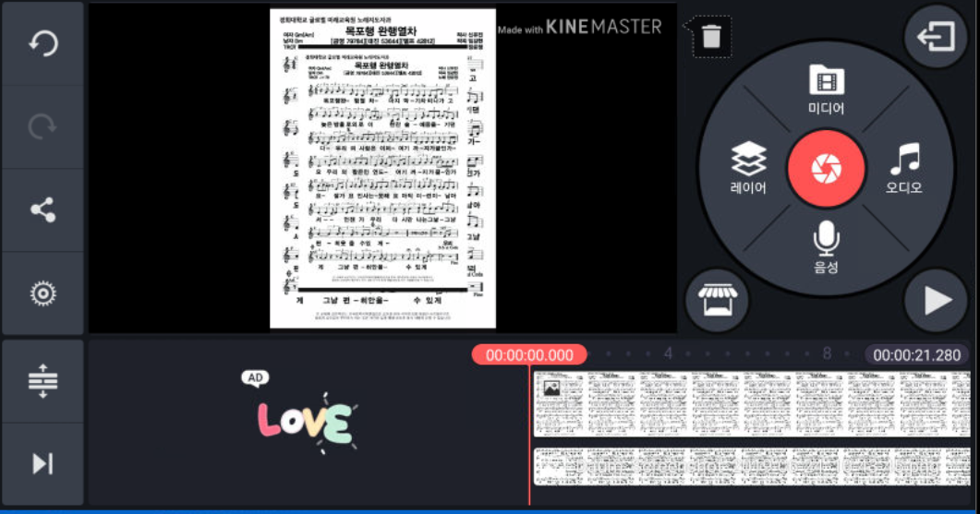The height and width of the screenshot is (514, 980).
Task: Click the sheet music preview image
Action: point(382,168)
